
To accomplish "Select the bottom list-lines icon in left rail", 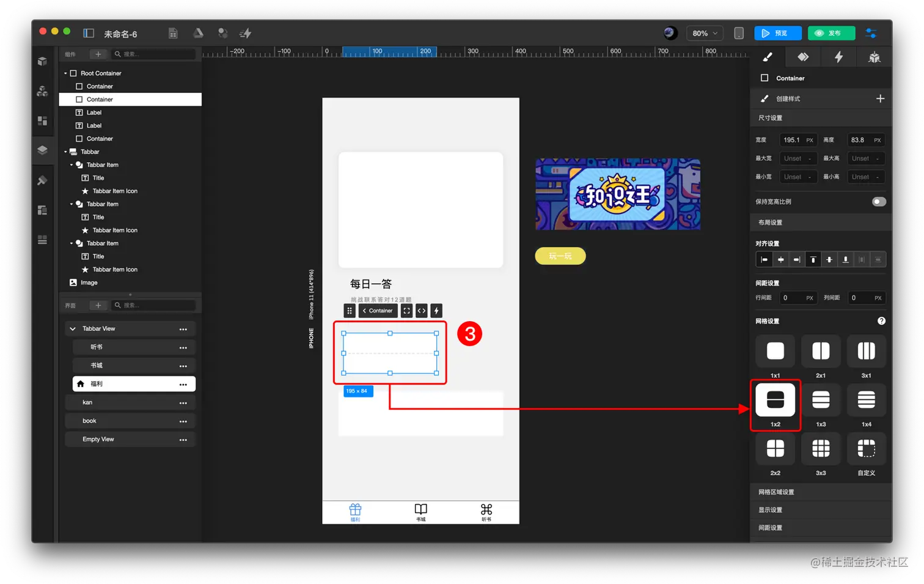I will pos(42,240).
